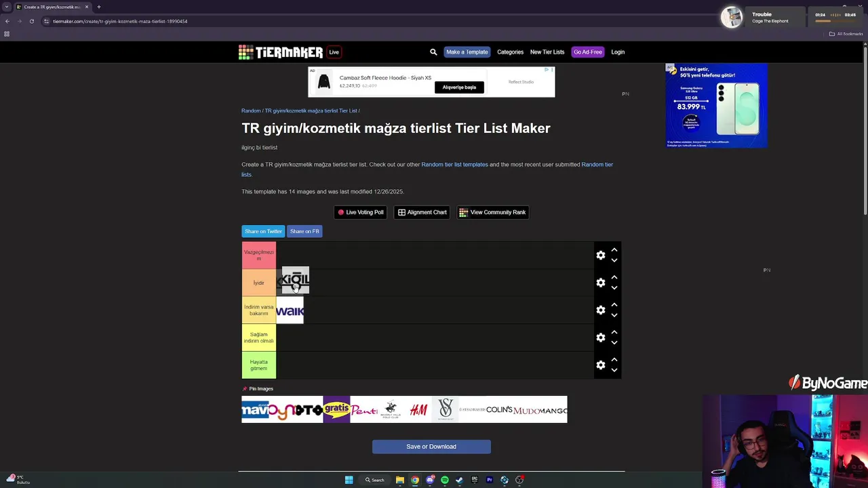This screenshot has width=868, height=488.
Task: Click the Alışverişe başla ad button
Action: [459, 87]
